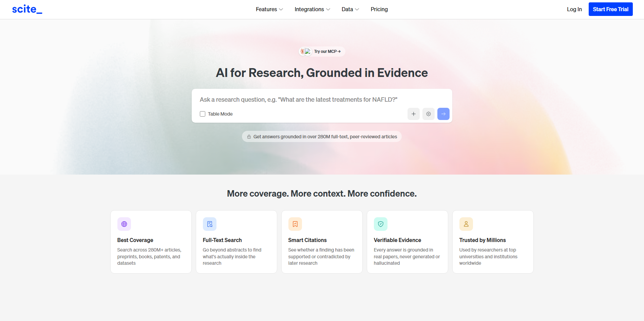Screen dimensions: 644x321
Task: Enable the Table Mode checkbox
Action: [x=203, y=114]
